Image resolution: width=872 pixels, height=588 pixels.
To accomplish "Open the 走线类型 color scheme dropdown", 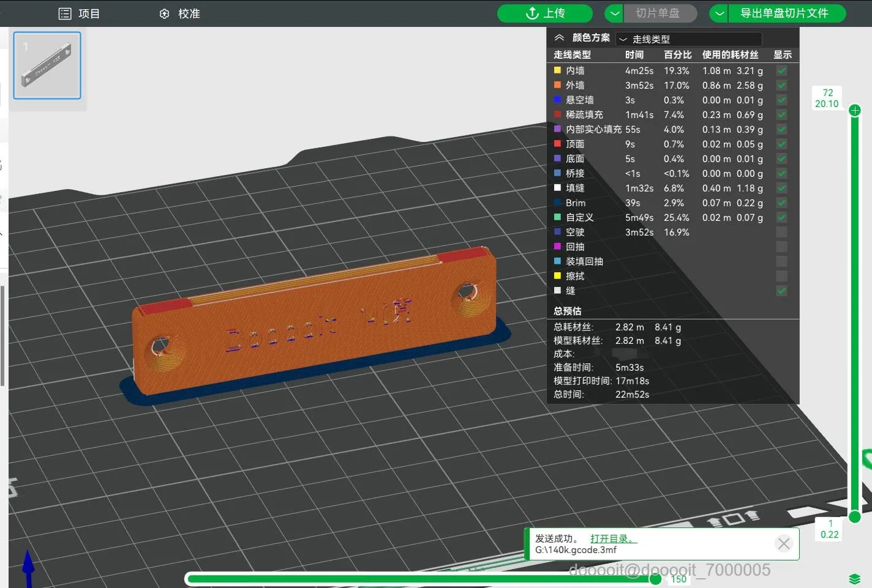I will [x=688, y=39].
